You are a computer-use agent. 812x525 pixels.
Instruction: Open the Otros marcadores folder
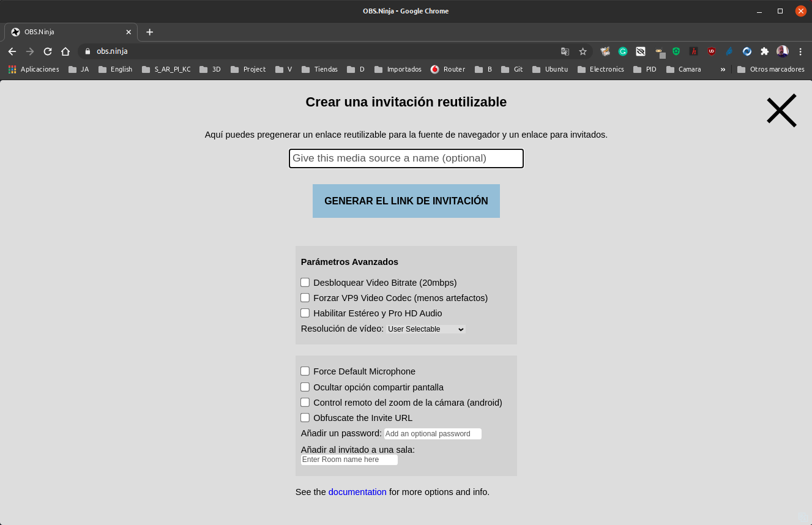click(771, 69)
